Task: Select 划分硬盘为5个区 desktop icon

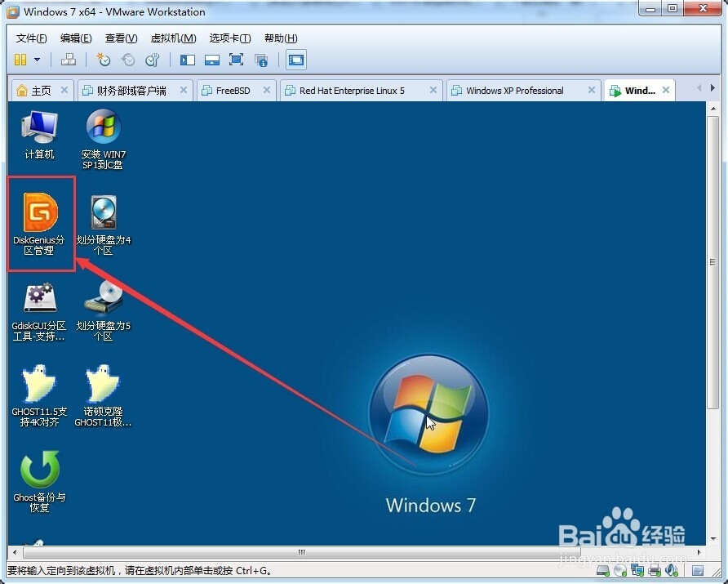Action: (103, 311)
